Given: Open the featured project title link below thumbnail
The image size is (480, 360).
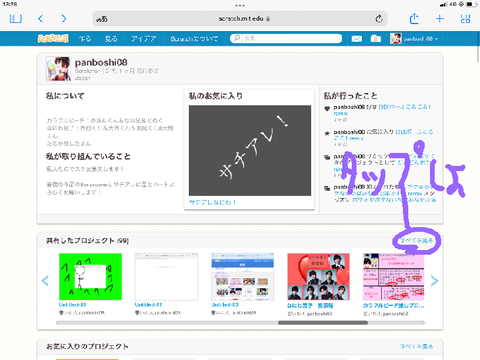Looking at the screenshot, I should tap(212, 202).
